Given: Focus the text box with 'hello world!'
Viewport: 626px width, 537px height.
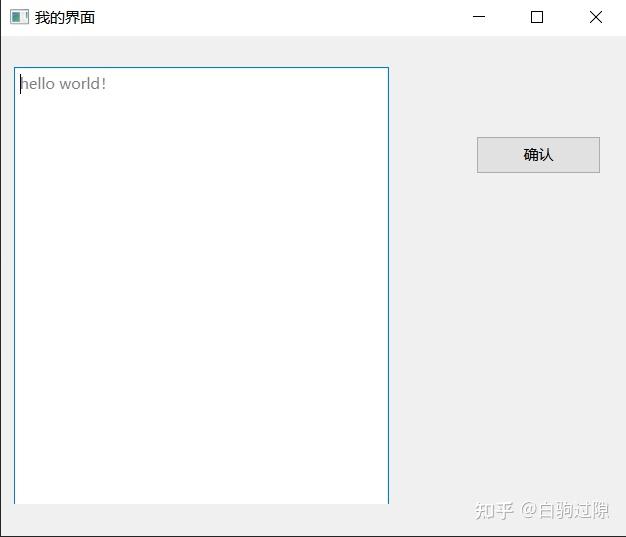Looking at the screenshot, I should click(201, 285).
